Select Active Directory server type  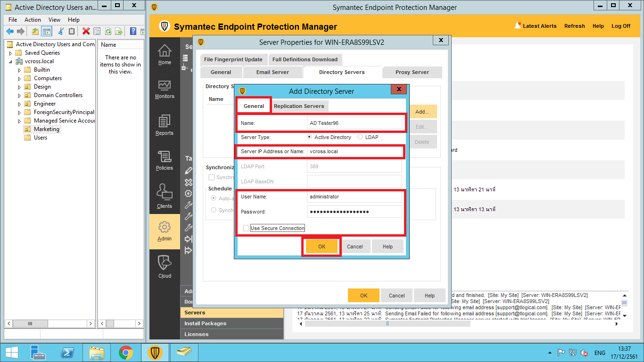point(309,137)
